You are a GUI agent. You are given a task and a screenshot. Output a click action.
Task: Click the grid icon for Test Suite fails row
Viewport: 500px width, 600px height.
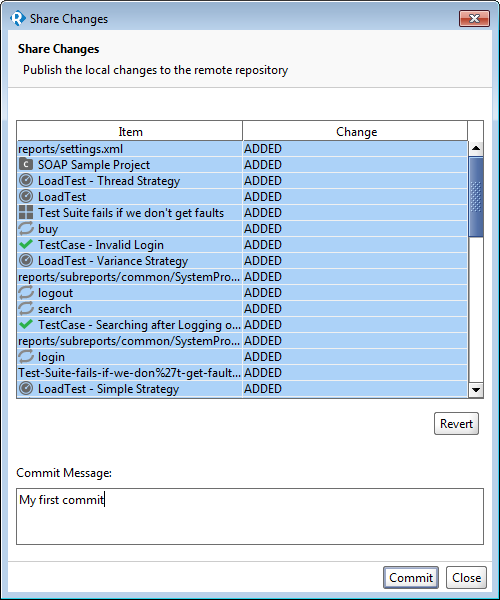(26, 212)
